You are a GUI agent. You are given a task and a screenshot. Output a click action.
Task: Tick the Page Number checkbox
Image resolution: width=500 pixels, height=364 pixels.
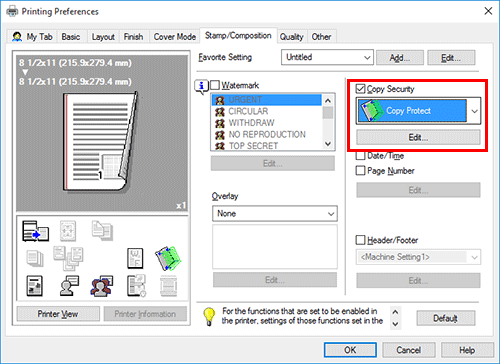[360, 171]
